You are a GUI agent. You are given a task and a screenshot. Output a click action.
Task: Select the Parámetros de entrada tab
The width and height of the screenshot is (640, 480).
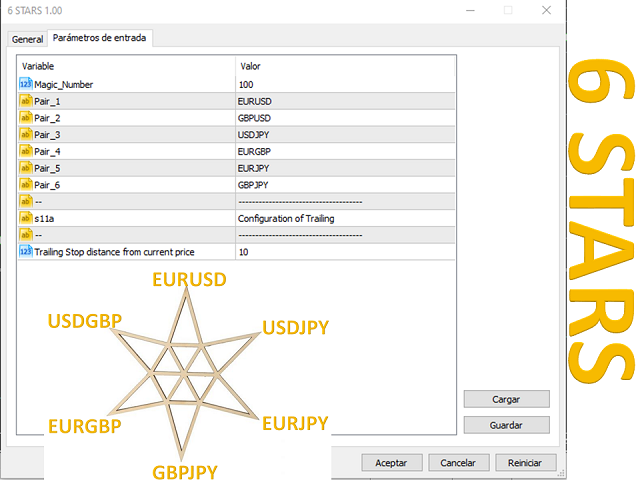click(99, 38)
